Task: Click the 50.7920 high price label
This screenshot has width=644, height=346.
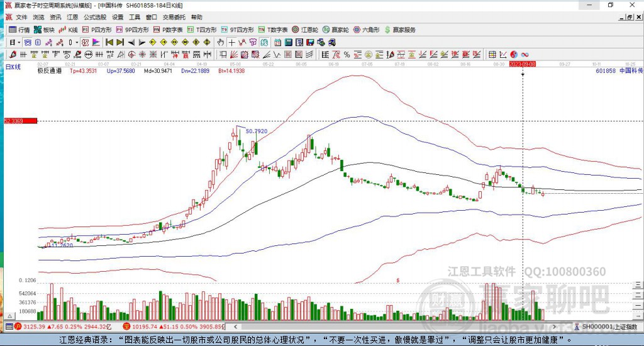Action: (257, 131)
